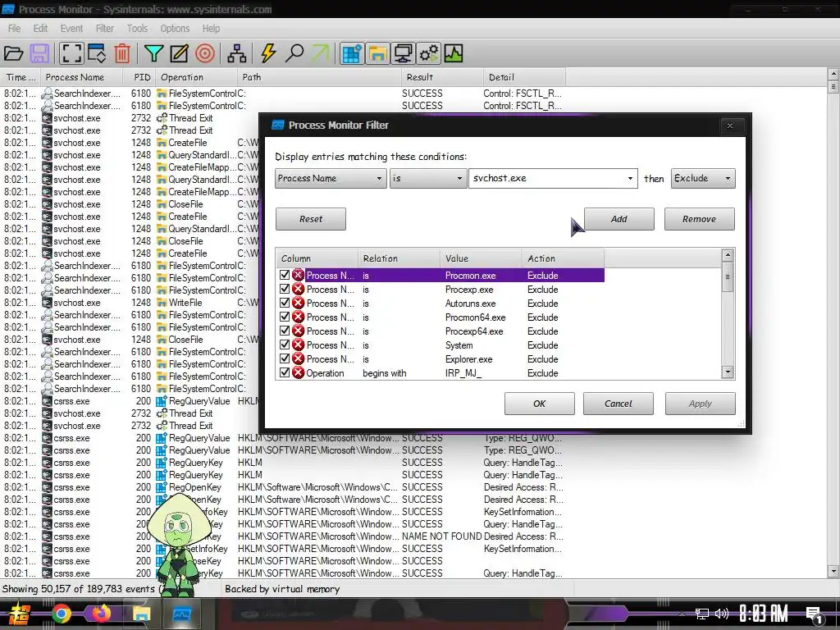Click the Result column header
Viewport: 840px width, 630px height.
coord(442,77)
